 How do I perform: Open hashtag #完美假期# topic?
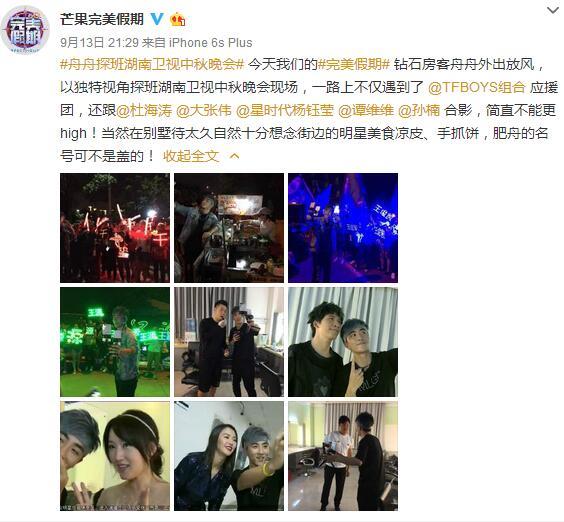pyautogui.click(x=354, y=65)
